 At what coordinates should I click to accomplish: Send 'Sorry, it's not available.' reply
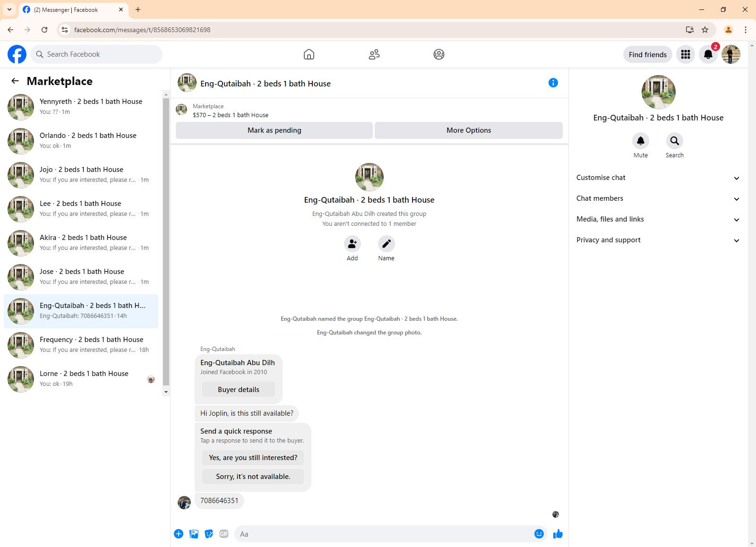pyautogui.click(x=253, y=477)
